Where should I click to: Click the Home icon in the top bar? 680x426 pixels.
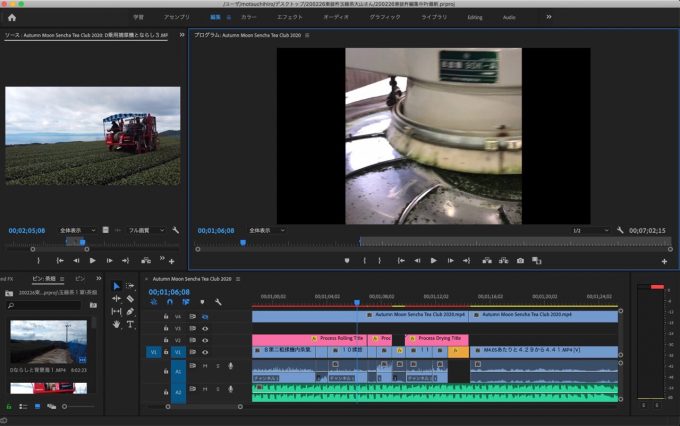(12, 17)
